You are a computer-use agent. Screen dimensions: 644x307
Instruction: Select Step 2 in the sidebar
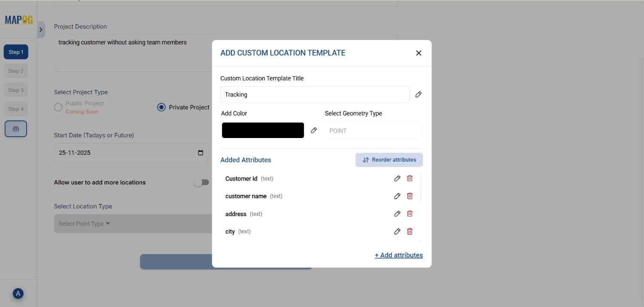tap(15, 71)
